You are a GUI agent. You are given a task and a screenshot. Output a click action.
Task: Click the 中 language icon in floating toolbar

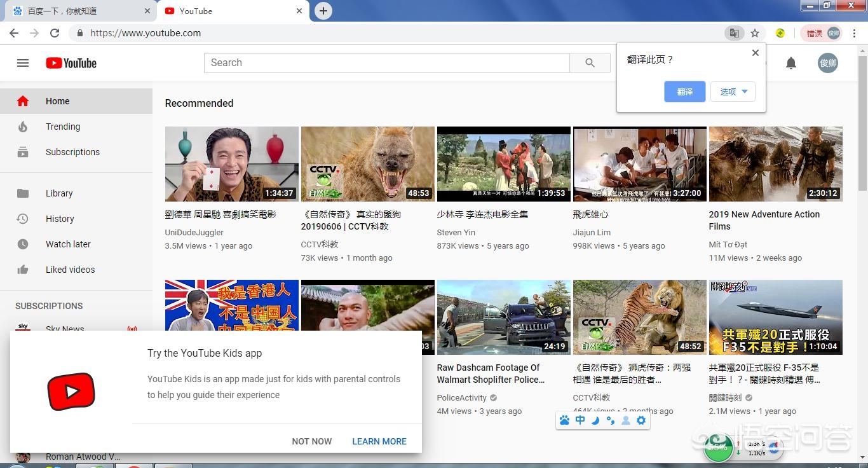coord(580,420)
